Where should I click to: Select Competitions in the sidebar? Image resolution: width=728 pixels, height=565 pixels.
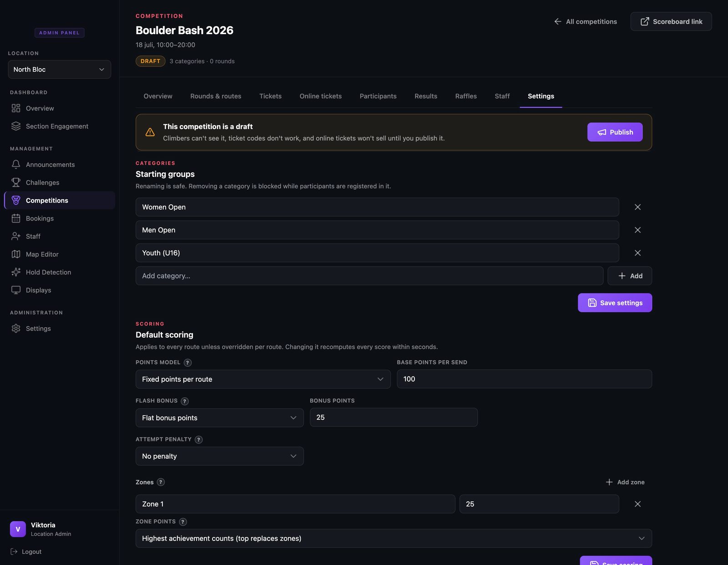click(x=60, y=200)
